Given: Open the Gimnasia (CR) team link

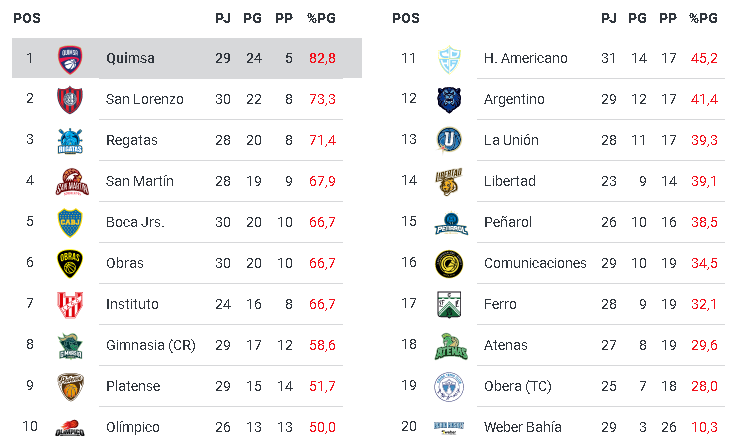Looking at the screenshot, I should (x=151, y=345).
